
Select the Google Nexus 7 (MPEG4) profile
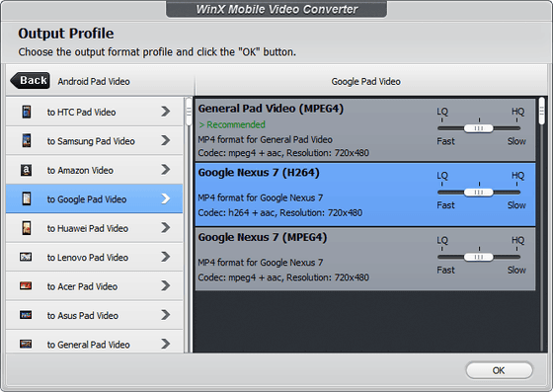(x=365, y=259)
